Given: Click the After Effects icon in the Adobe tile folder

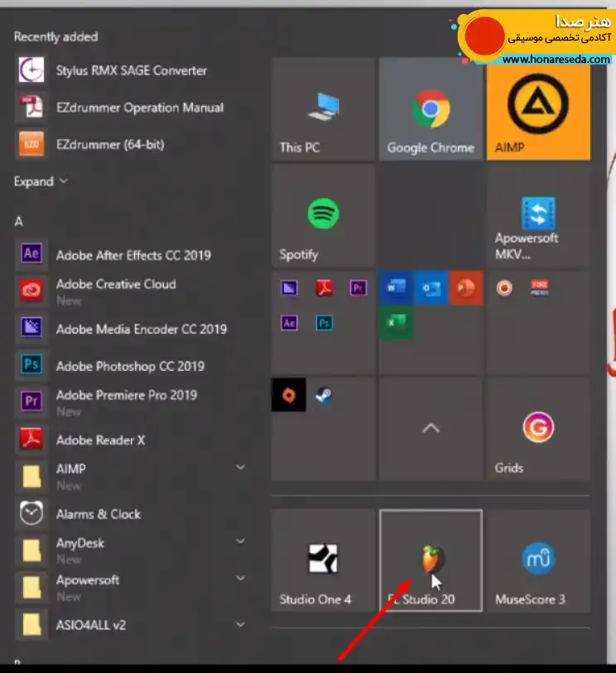Looking at the screenshot, I should [289, 322].
